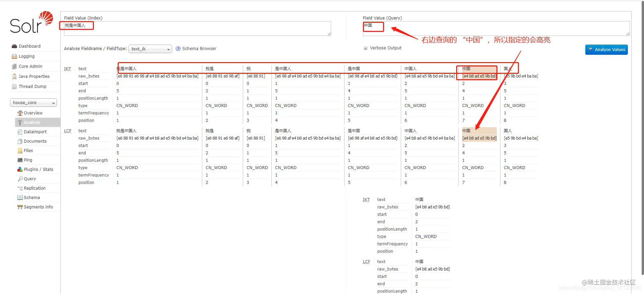Click the Java Properties icon
Image resolution: width=644 pixels, height=294 pixels.
14,77
